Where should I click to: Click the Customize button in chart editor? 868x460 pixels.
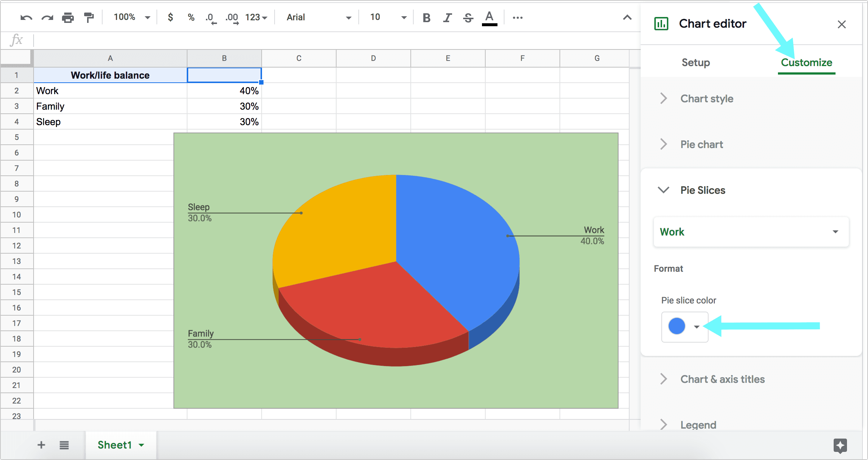[807, 63]
